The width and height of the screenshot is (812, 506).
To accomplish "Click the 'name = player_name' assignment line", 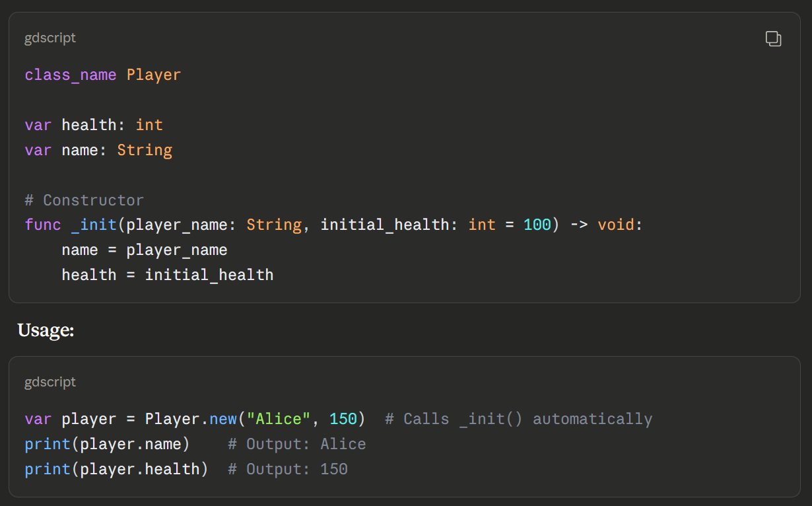I will point(145,250).
